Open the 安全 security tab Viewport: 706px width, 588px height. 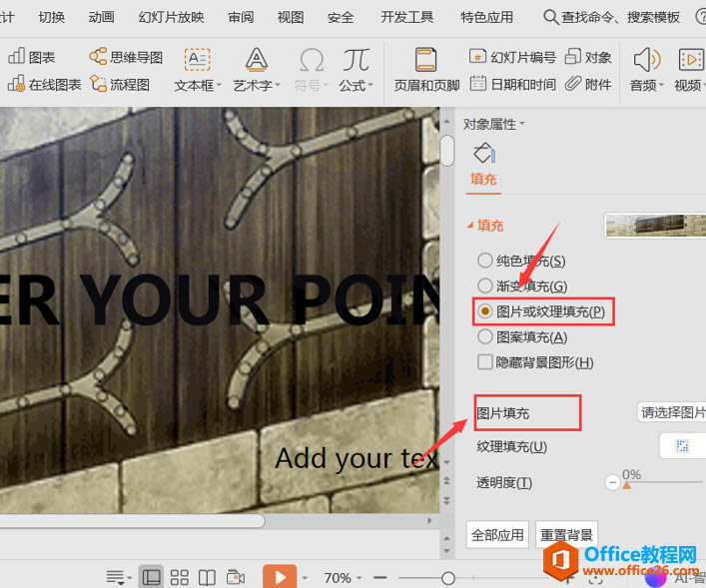[341, 17]
